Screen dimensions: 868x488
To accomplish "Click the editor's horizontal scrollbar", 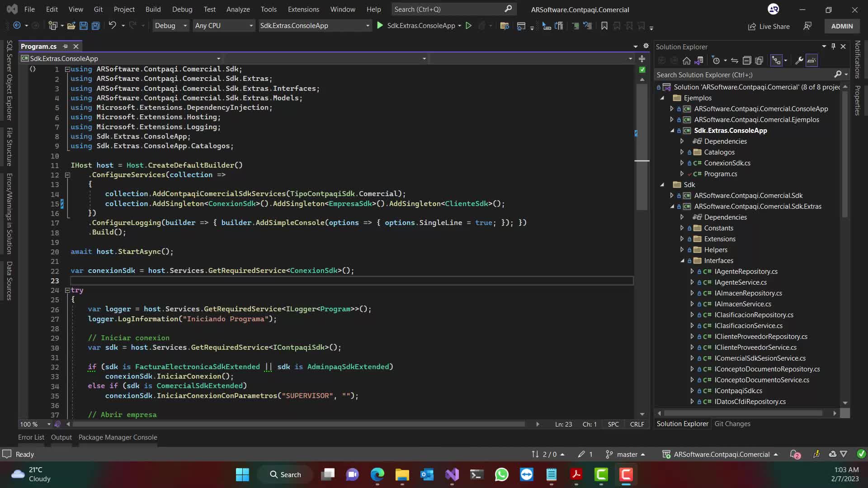I will [298, 424].
